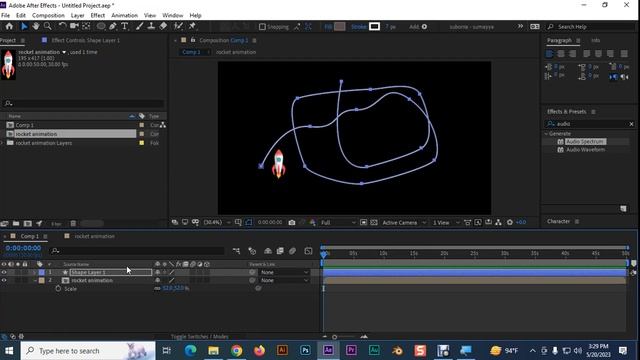Select the Rotation tool
640x360 pixels.
62,27
